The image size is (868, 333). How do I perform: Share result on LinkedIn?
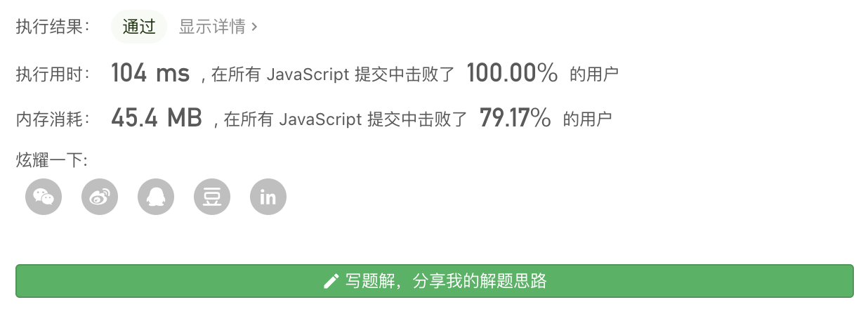click(x=268, y=197)
